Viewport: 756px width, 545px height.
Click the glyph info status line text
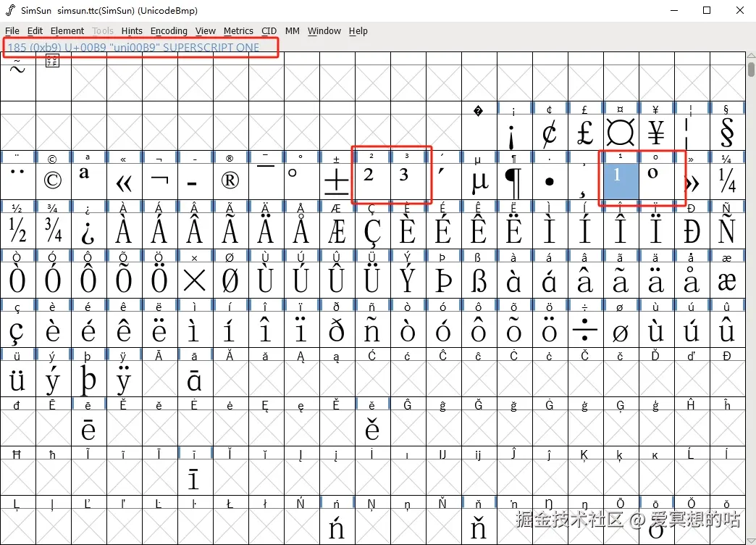133,47
